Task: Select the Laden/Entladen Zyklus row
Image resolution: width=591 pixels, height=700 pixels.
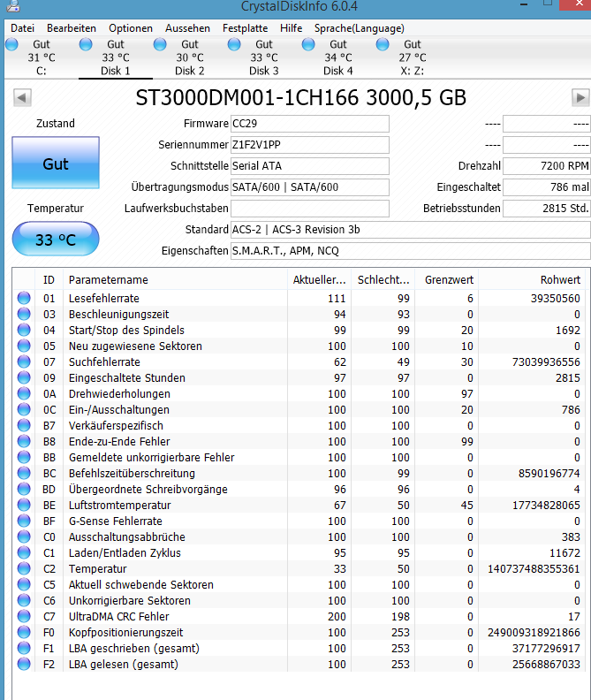Action: tap(299, 552)
